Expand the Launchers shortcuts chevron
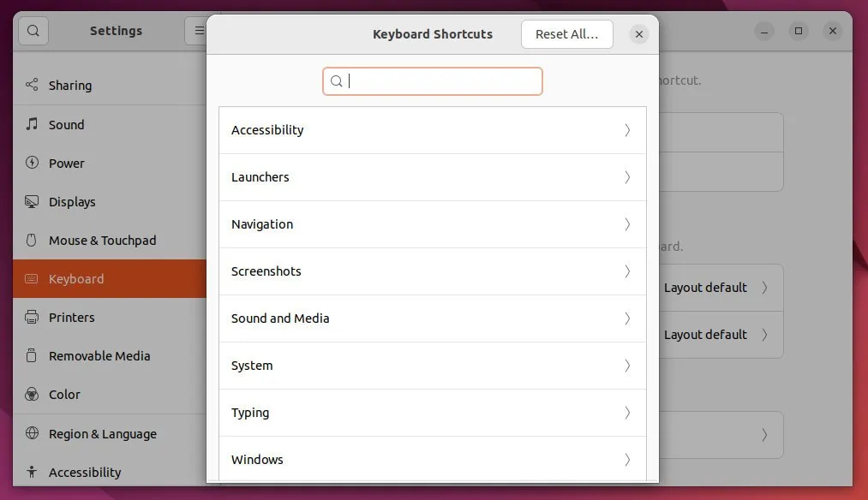This screenshot has height=500, width=868. pos(626,177)
